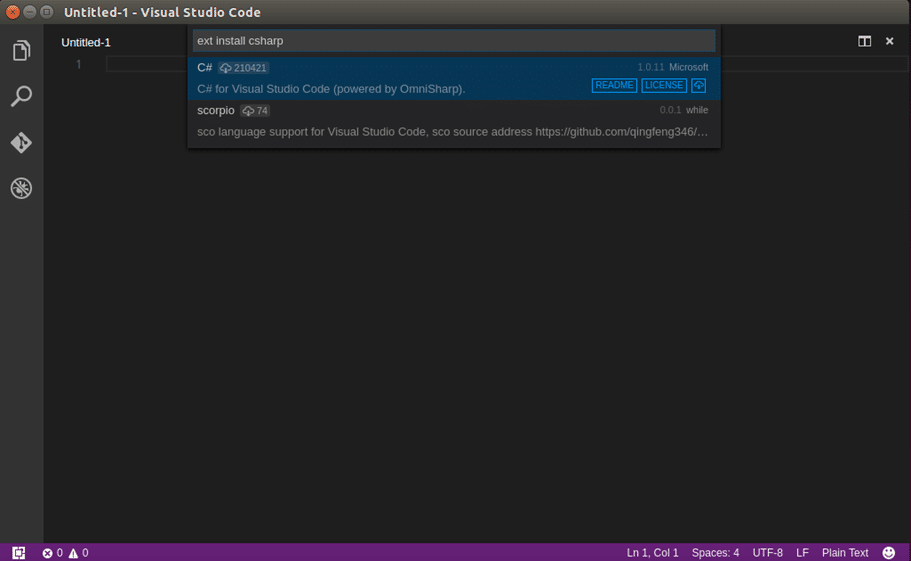The image size is (911, 561).
Task: Open the Search view in activity bar
Action: pyautogui.click(x=21, y=96)
